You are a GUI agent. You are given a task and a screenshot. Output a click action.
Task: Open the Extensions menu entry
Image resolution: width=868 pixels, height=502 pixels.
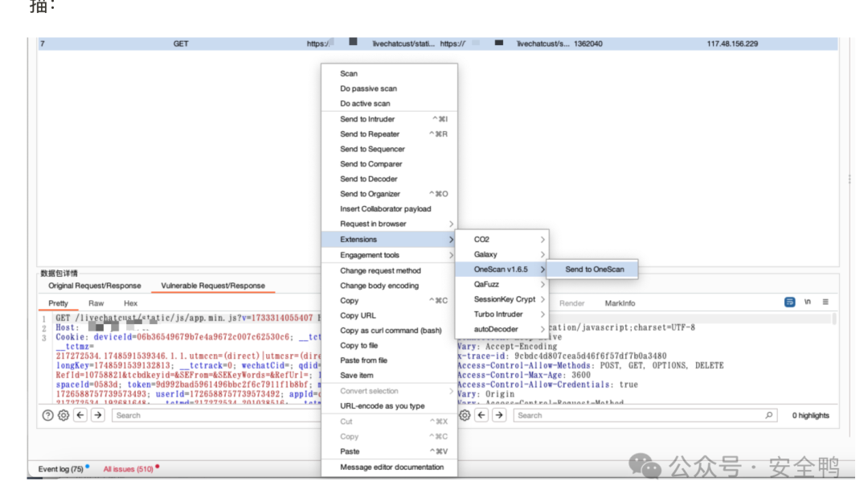389,240
